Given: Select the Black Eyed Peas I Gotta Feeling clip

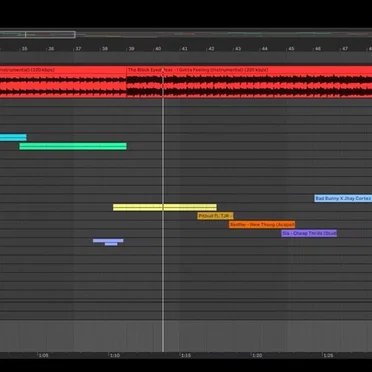Looking at the screenshot, I should point(249,82).
